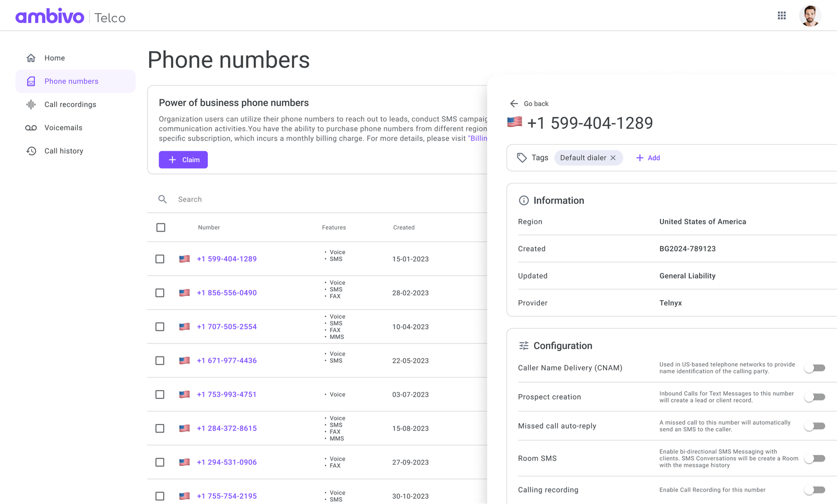Screen dimensions: 837x504
Task: Turn on Missed call auto-reply
Action: click(814, 426)
